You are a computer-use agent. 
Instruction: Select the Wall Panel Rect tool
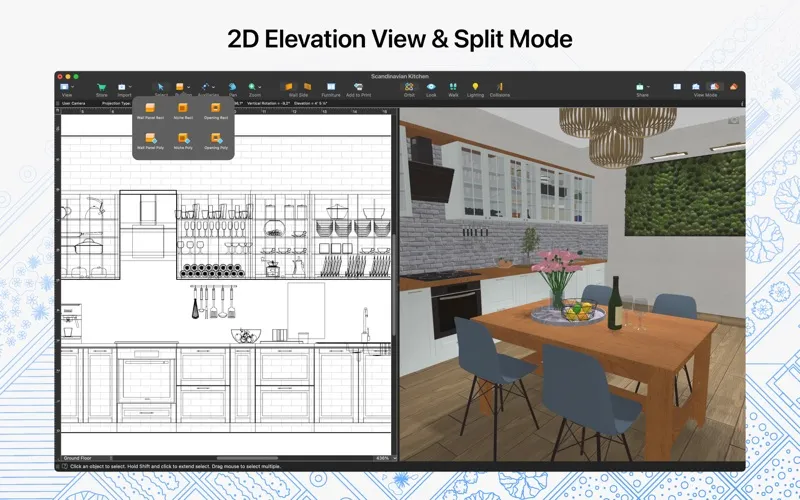[x=148, y=110]
